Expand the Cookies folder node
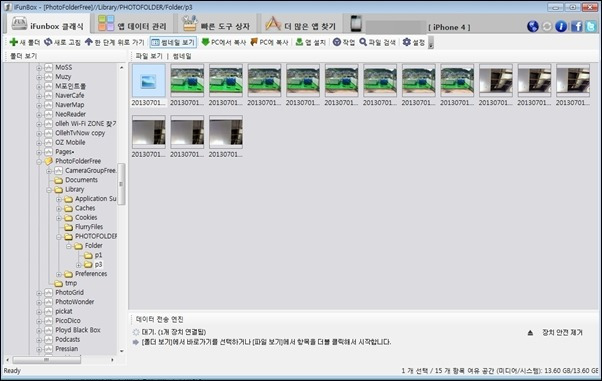The width and height of the screenshot is (602, 381). tap(59, 218)
